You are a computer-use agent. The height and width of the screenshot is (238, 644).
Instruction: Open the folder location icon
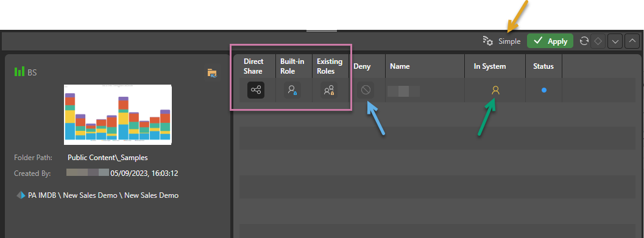tap(212, 73)
